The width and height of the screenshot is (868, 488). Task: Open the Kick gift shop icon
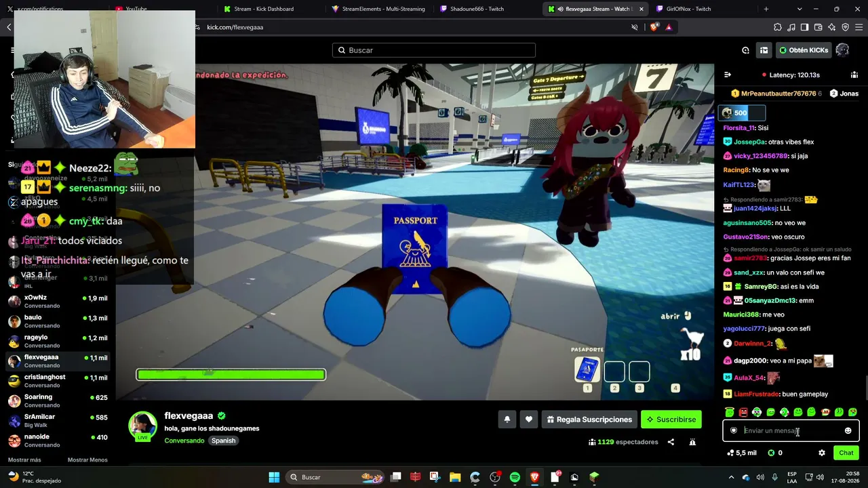[764, 50]
